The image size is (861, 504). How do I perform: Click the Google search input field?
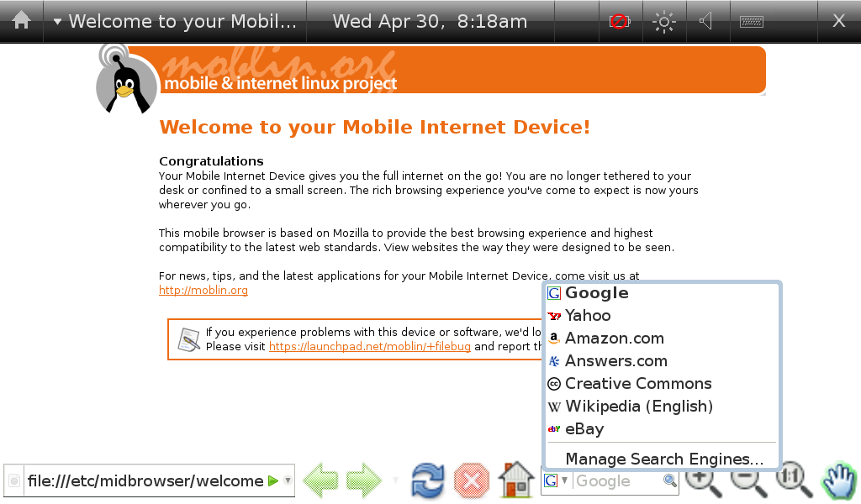pos(618,481)
